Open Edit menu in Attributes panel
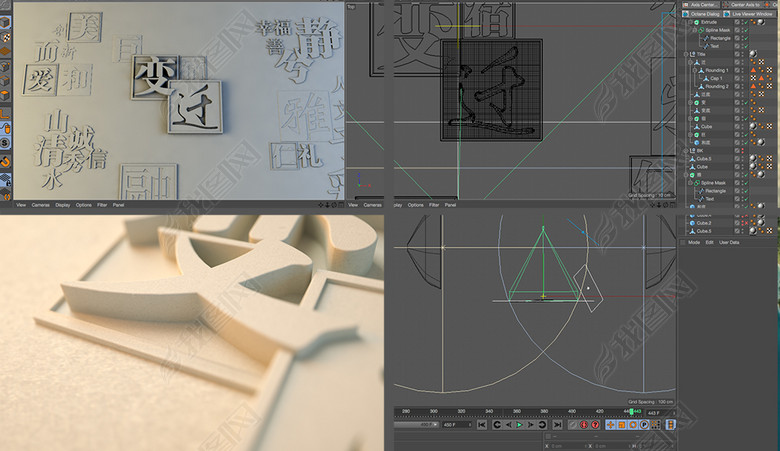The width and height of the screenshot is (780, 451). 709,242
